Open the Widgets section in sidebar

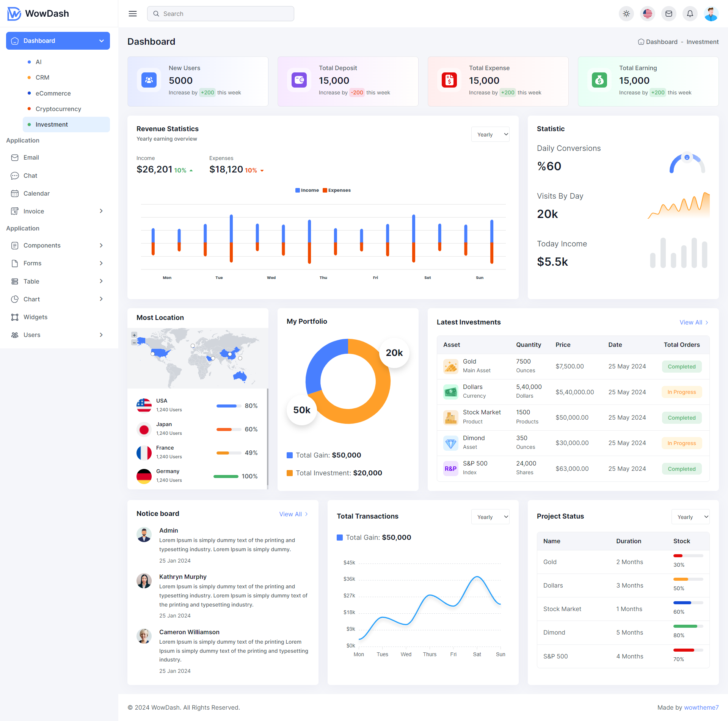point(35,317)
